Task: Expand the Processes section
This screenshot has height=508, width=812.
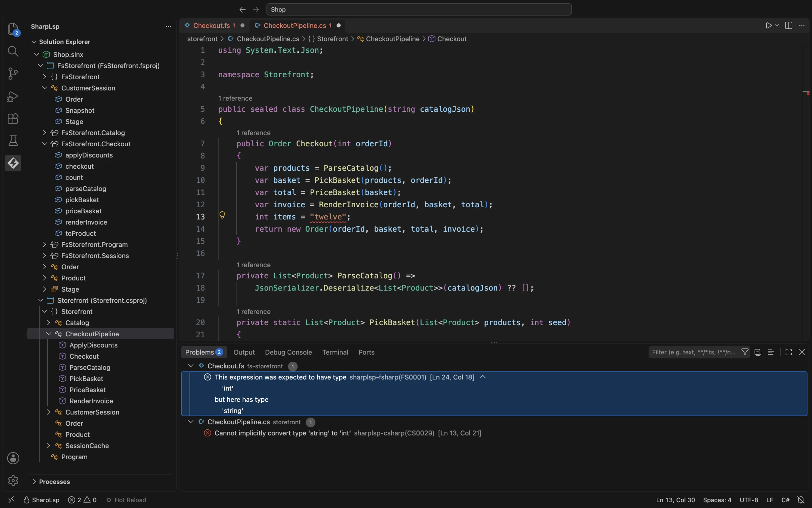Action: coord(34,482)
